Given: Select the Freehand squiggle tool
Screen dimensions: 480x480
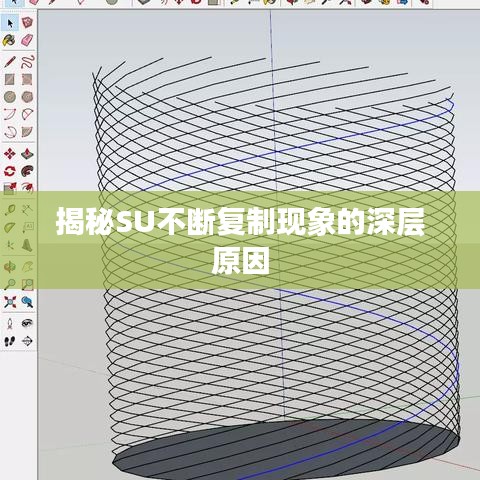Looking at the screenshot, I should coord(27,62).
